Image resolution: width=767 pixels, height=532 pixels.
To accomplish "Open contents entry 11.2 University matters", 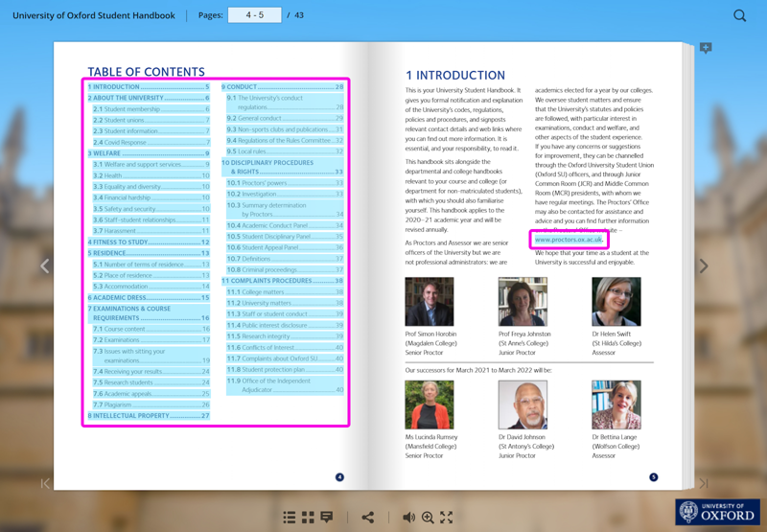I will [285, 303].
